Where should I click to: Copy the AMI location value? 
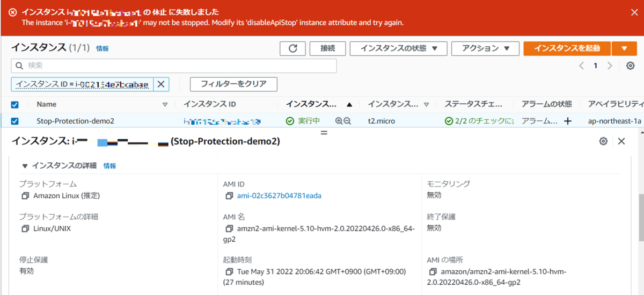(x=433, y=271)
